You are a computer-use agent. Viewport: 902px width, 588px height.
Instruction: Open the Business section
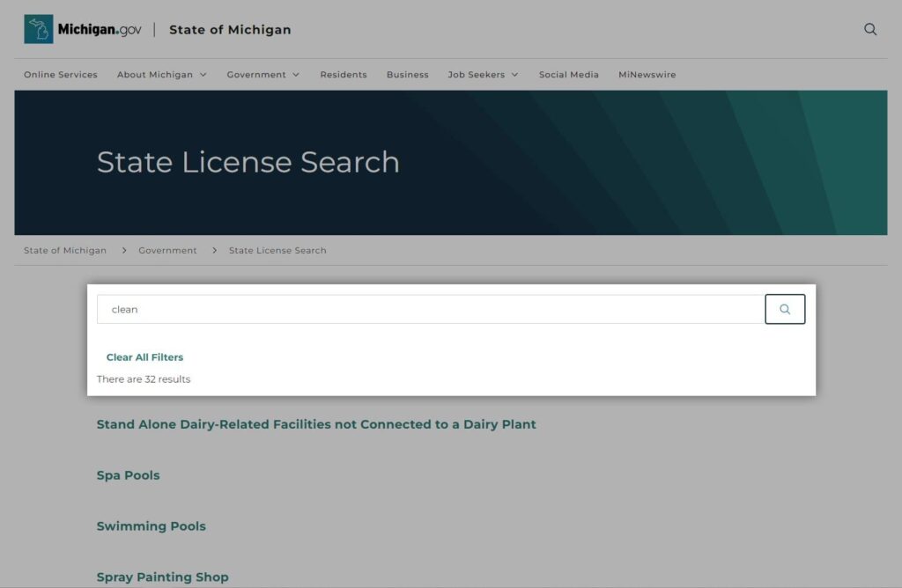coord(407,75)
